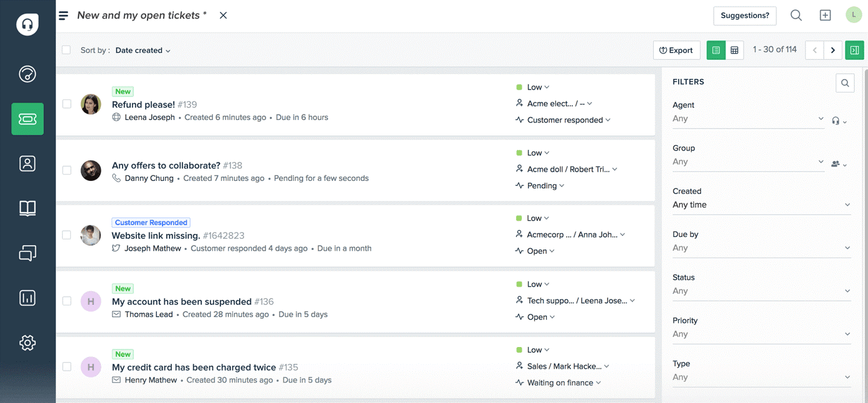Screen dimensions: 868x403
Task: Select the Tickets icon in the sidebar
Action: click(27, 119)
